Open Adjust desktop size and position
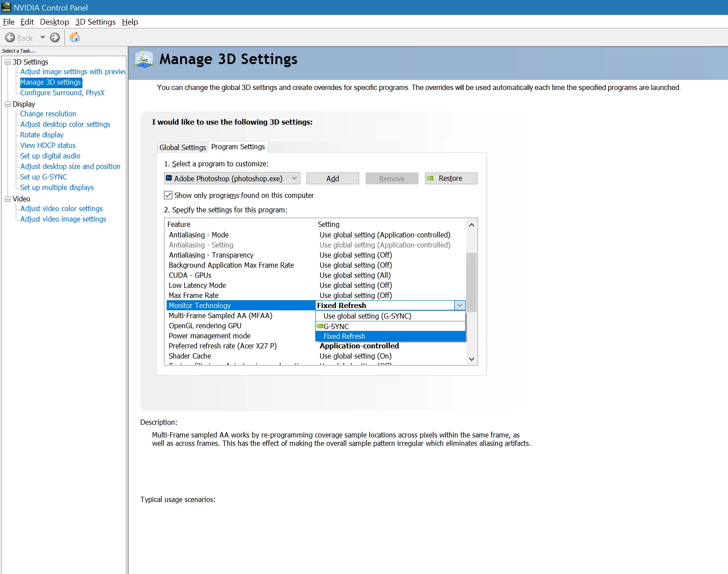Image resolution: width=728 pixels, height=574 pixels. point(70,166)
